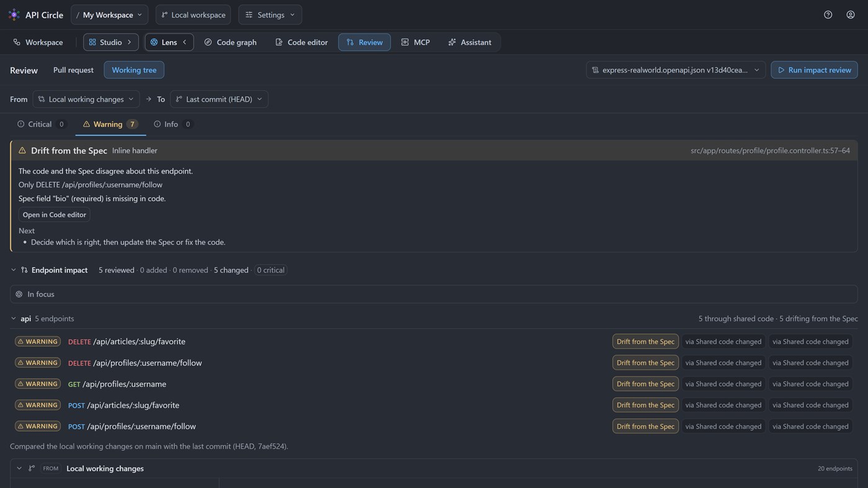
Task: Click WARNING badge on DELETE favorite row
Action: (38, 342)
